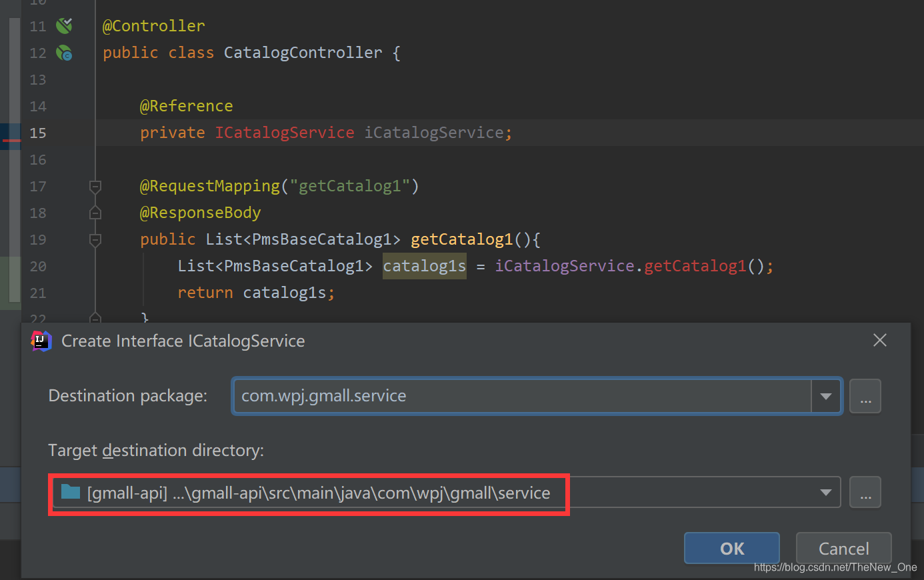Image resolution: width=924 pixels, height=580 pixels.
Task: Open the Target destination directory dropdown arrow
Action: tap(826, 493)
